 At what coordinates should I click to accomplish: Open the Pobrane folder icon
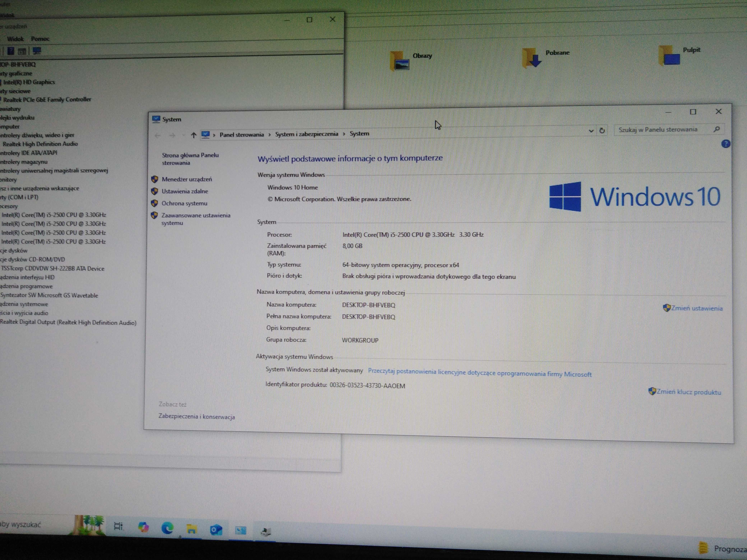(x=532, y=58)
